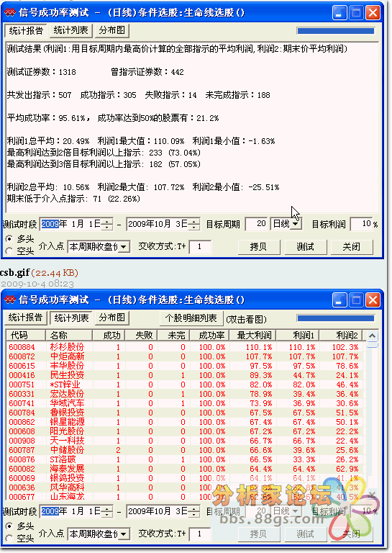Select 空头 radio in lower window
This screenshot has width=392, height=553.
point(9,539)
